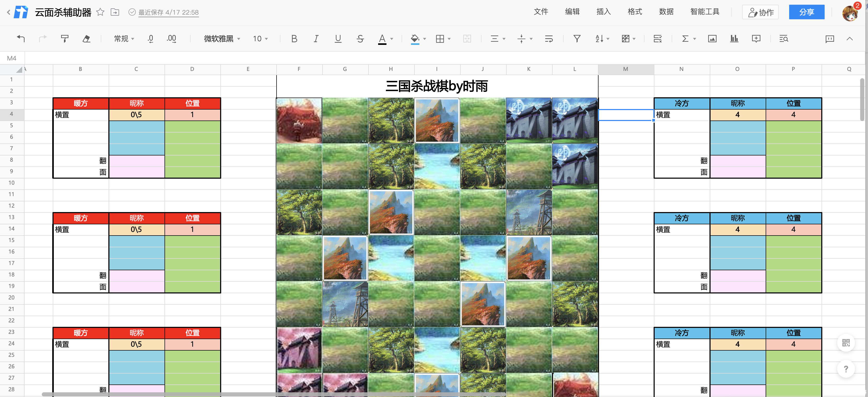Click the title cell 三国杀战棋by时雨
The image size is (868, 397).
(437, 86)
